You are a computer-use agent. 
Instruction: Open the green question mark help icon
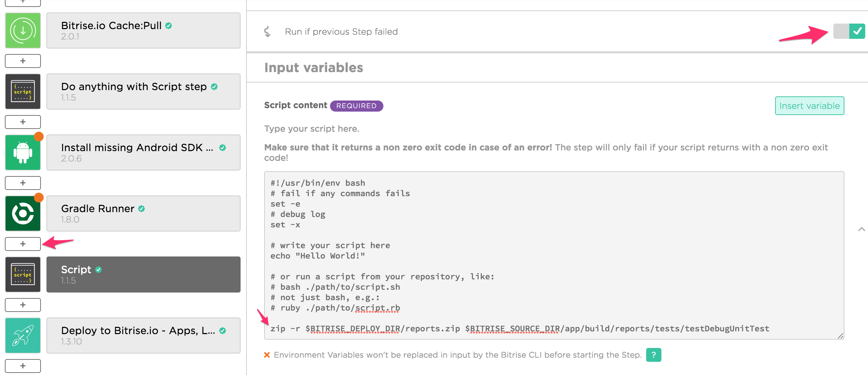pyautogui.click(x=653, y=355)
